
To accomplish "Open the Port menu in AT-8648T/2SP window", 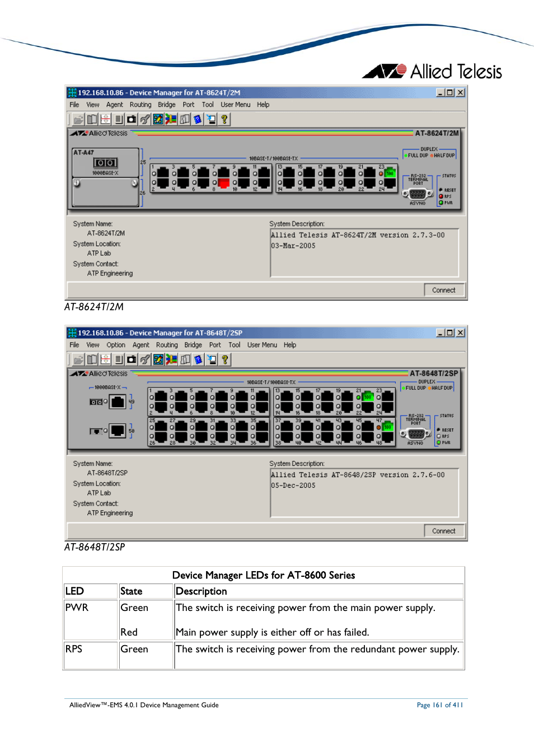I will 215,345.
